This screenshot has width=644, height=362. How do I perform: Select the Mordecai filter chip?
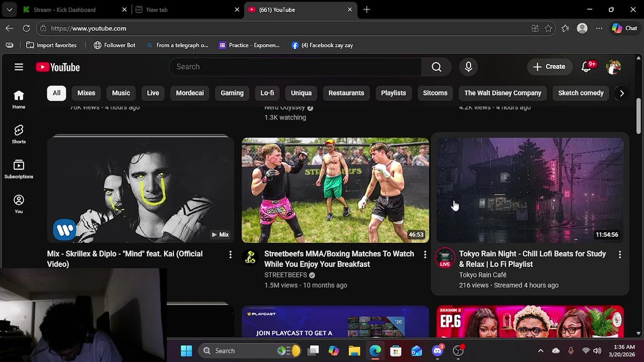[190, 93]
